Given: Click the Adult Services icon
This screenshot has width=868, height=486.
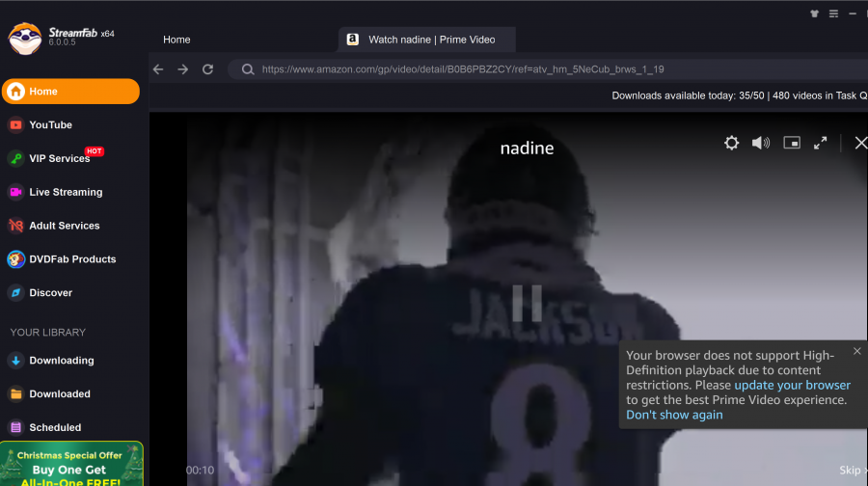Looking at the screenshot, I should pyautogui.click(x=16, y=226).
